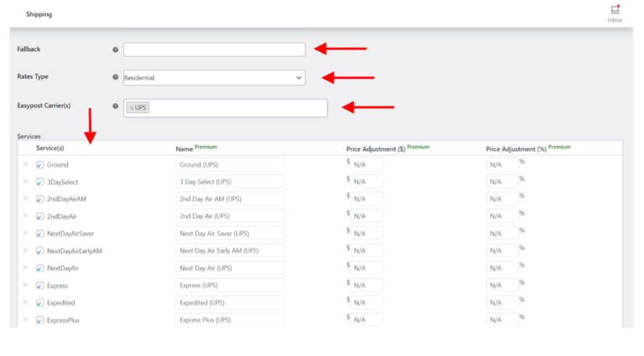Uncheck the 2ndDayAirAM service checkbox
644x356 pixels.
40,199
